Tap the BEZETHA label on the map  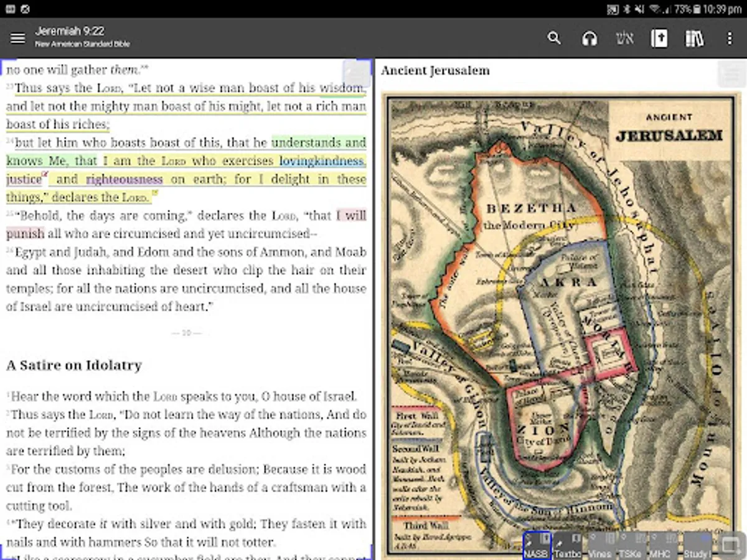(x=531, y=208)
